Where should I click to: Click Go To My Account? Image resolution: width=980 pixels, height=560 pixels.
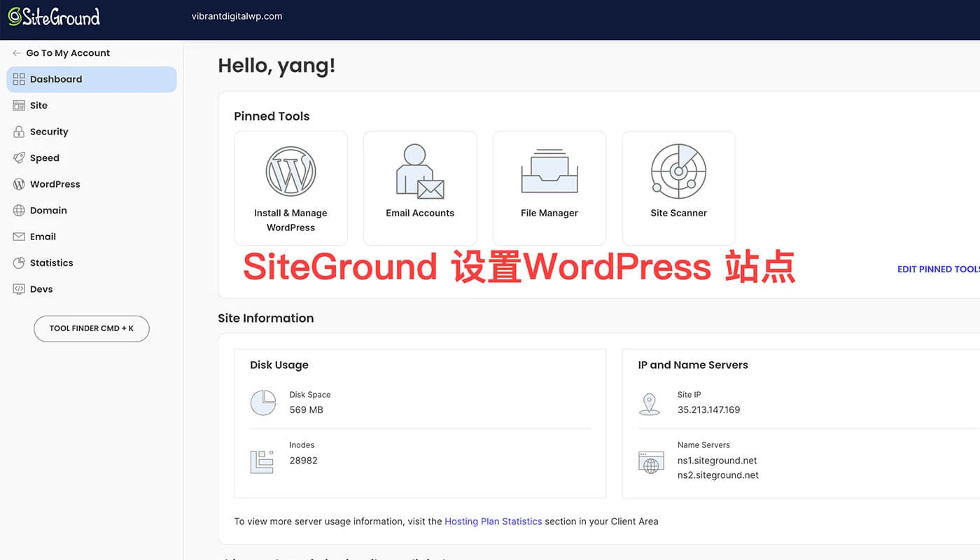click(x=67, y=52)
